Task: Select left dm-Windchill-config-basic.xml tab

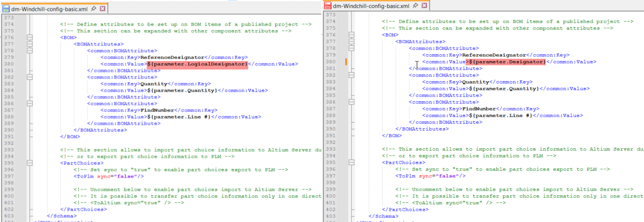Action: coord(54,8)
